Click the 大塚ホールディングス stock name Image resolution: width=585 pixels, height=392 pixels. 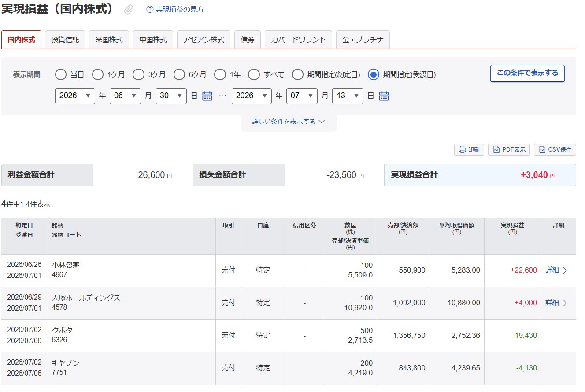click(x=86, y=298)
